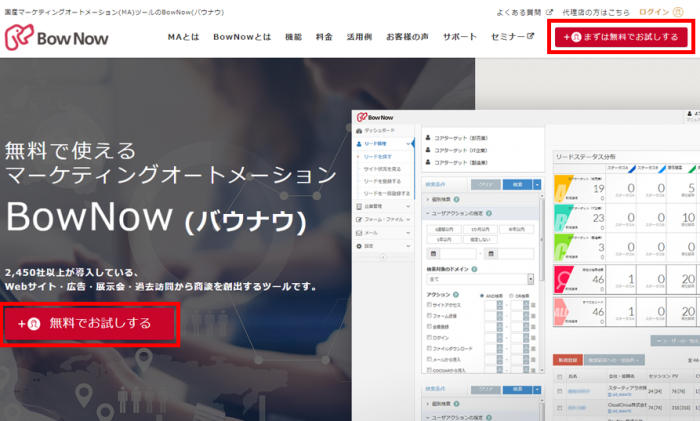Click the hero 無料でお試しする button
Image resolution: width=700 pixels, height=421 pixels.
[91, 323]
